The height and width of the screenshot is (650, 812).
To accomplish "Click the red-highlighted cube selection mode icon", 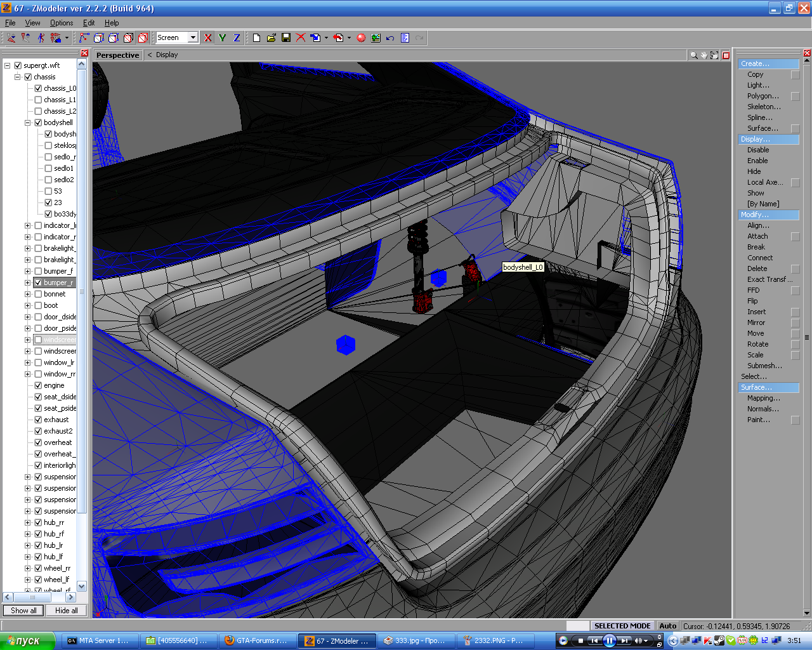I will (x=143, y=38).
